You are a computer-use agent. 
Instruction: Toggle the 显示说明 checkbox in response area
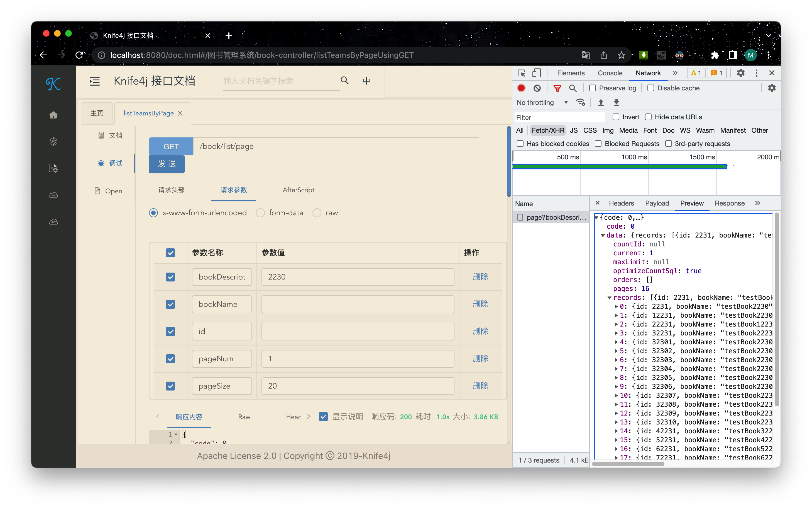point(324,417)
